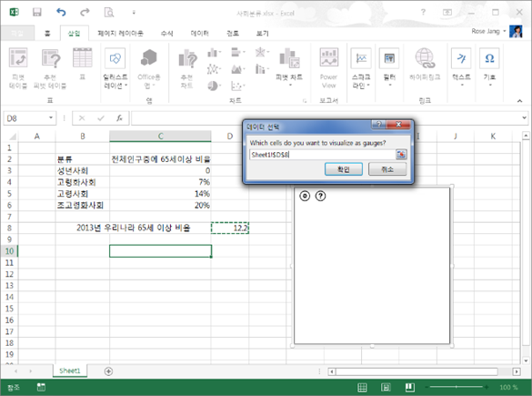The height and width of the screenshot is (396, 532).
Task: Switch to Normal view in status bar
Action: (362, 387)
